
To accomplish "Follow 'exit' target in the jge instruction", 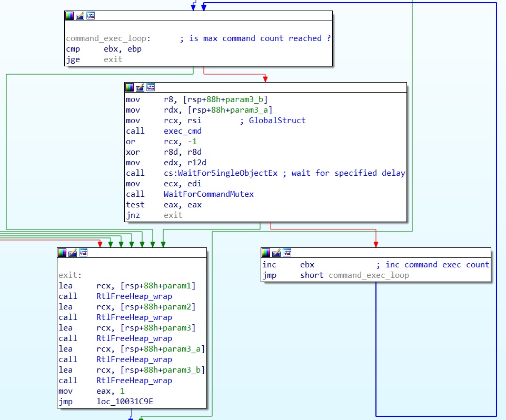I will 113,59.
